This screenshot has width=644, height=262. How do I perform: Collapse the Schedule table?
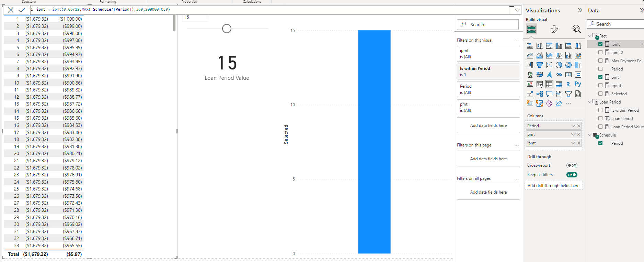coord(590,134)
